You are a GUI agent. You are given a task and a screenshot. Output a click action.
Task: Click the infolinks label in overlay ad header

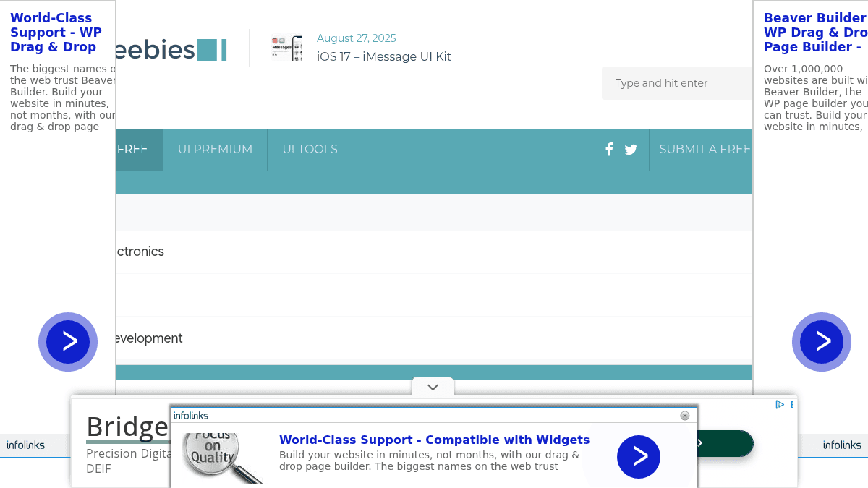pos(191,416)
